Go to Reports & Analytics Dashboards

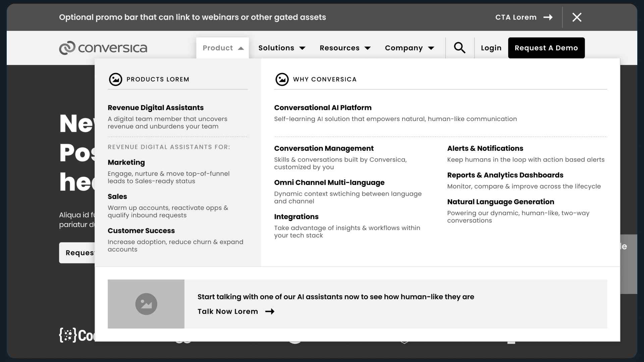click(505, 175)
